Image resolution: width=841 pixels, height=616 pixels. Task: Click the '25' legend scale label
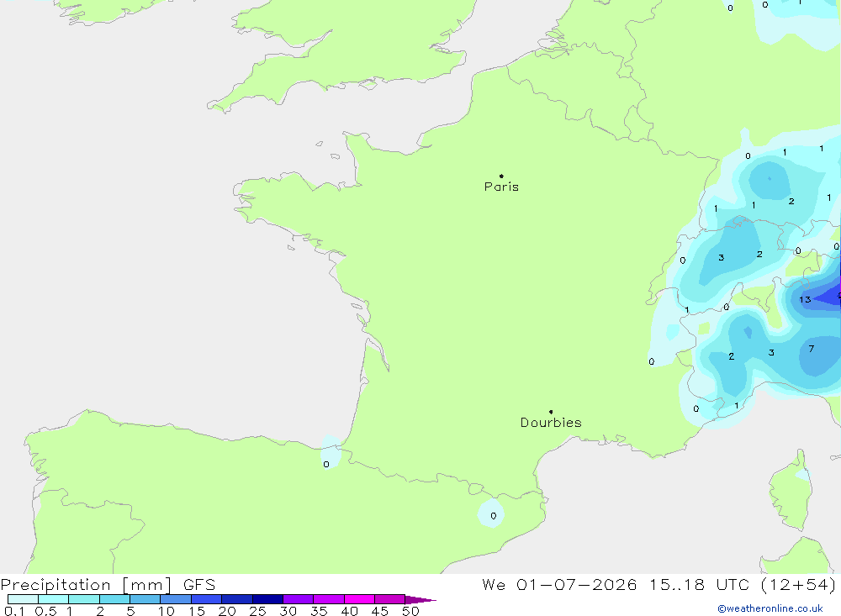point(257,611)
